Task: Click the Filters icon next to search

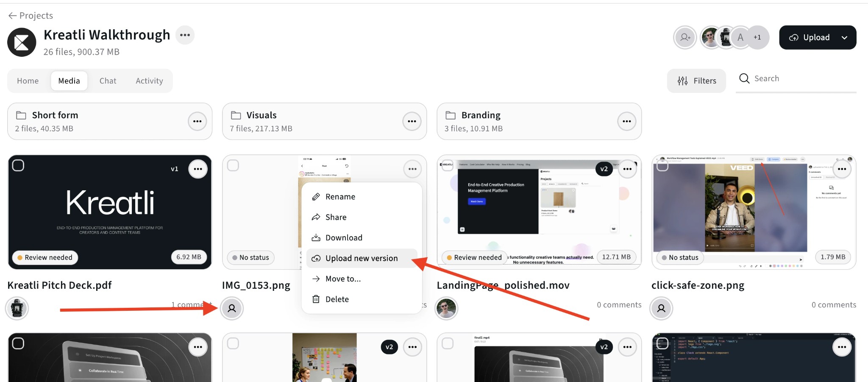Action: pyautogui.click(x=683, y=81)
